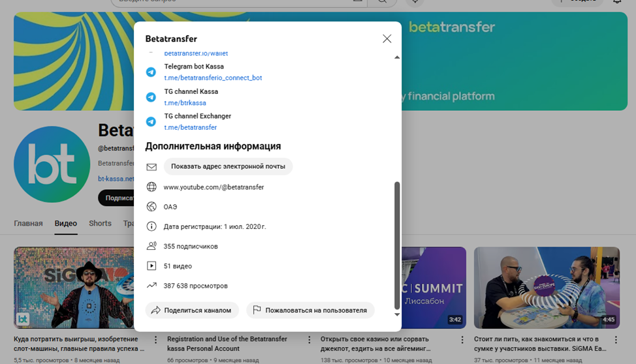Click the dialog scrollbar up arrow
The height and width of the screenshot is (364, 636).
397,57
